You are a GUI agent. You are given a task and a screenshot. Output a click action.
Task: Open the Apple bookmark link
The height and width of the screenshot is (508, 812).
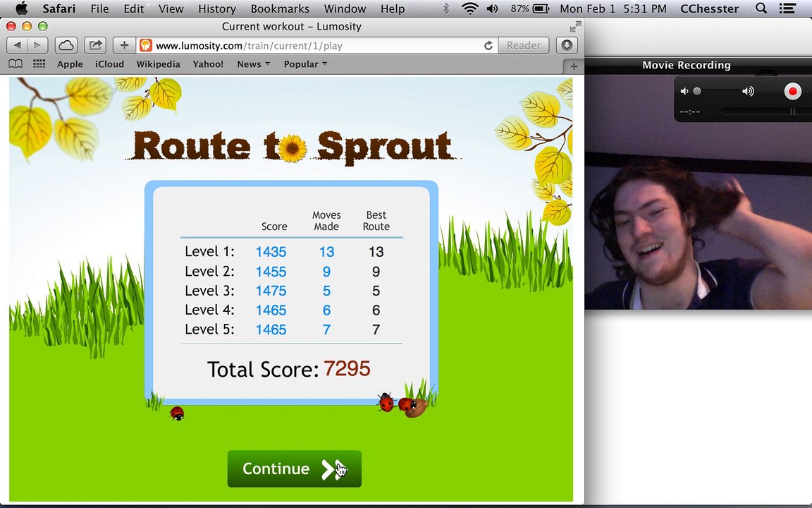coord(70,64)
